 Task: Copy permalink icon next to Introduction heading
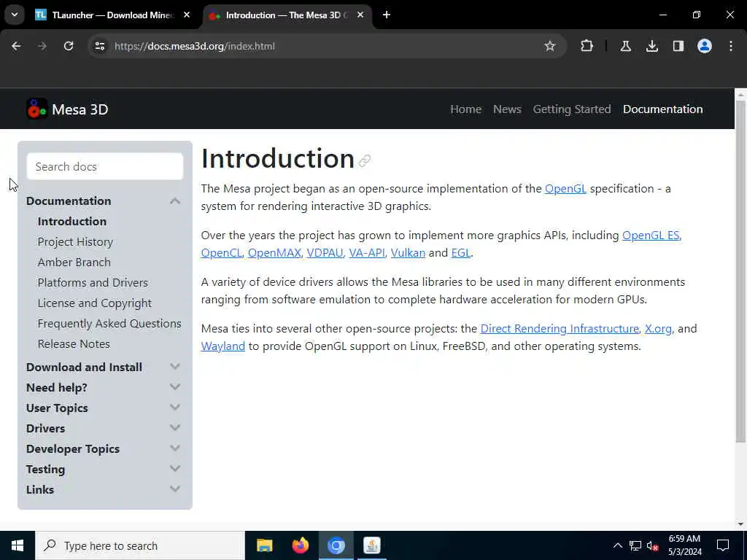[365, 161]
